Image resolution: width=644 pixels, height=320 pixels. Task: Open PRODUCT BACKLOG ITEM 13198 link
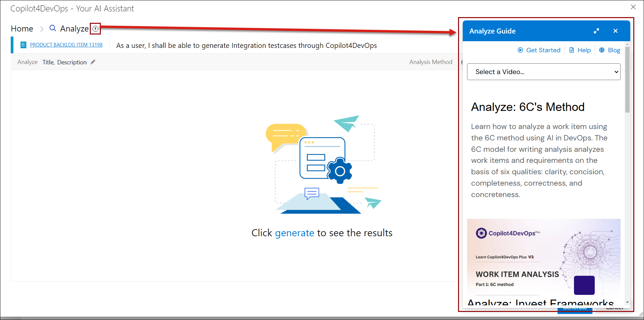click(66, 45)
